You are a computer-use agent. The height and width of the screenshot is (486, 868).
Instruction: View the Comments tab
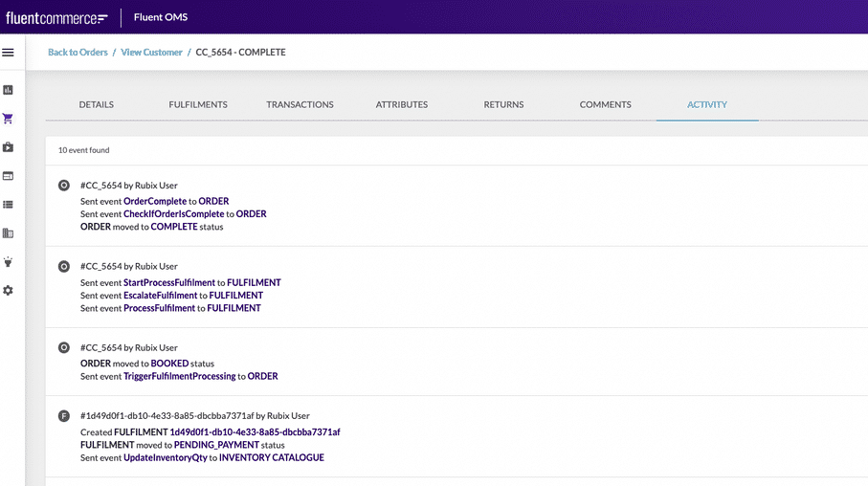pos(605,104)
